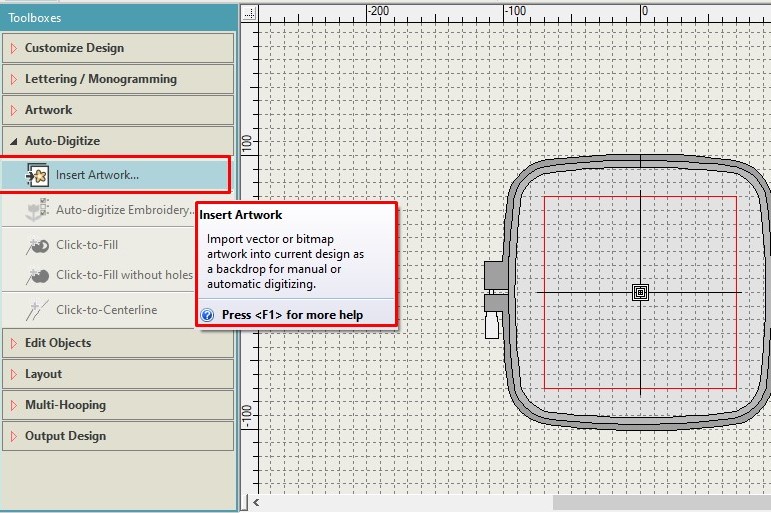Click the Click-to-Centerline label
Viewport: 771px width, 513px height.
coord(107,310)
